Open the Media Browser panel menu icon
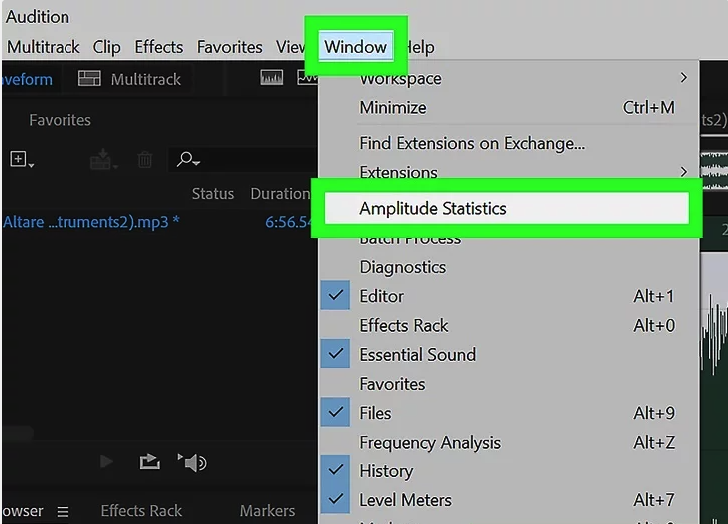Viewport: 728px width, 524px height. point(63,511)
